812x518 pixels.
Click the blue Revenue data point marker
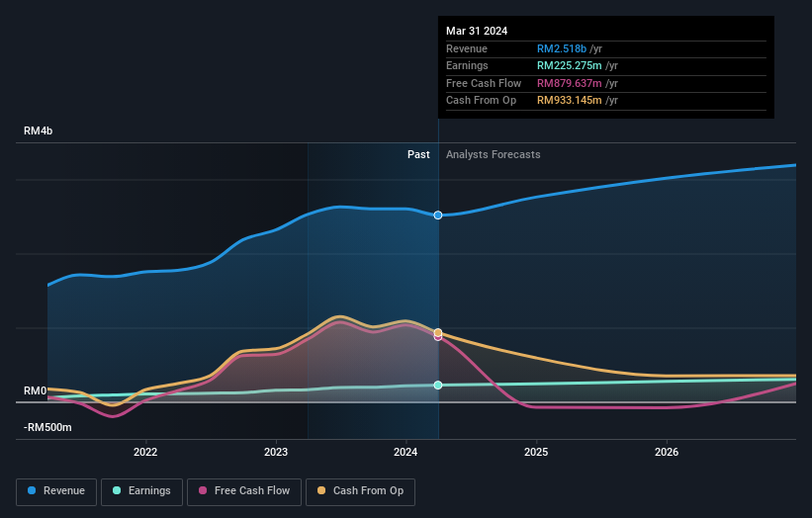(x=438, y=216)
